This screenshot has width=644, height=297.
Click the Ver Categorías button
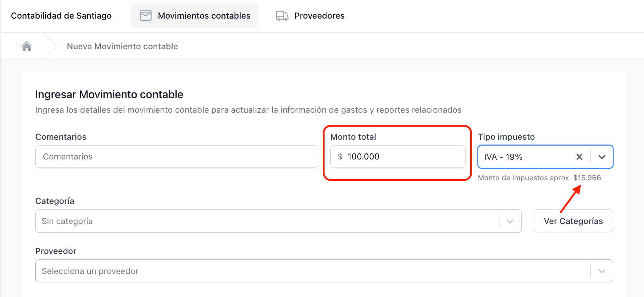(573, 221)
